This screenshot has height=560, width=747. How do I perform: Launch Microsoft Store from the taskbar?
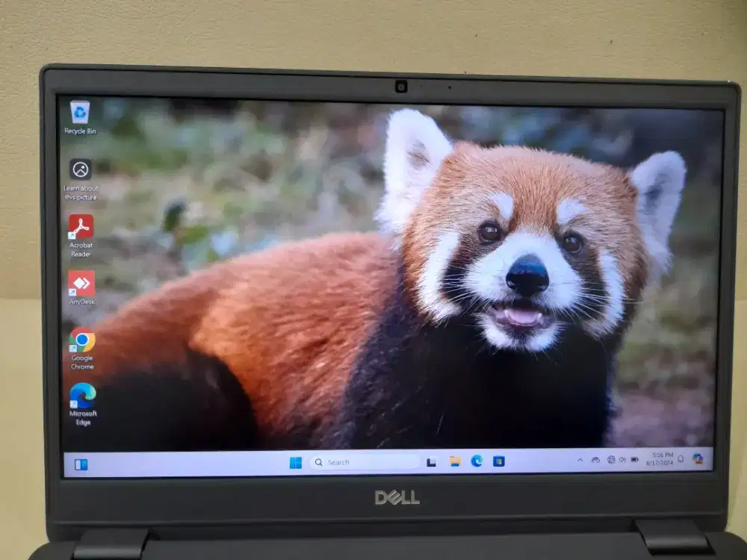pos(498,462)
